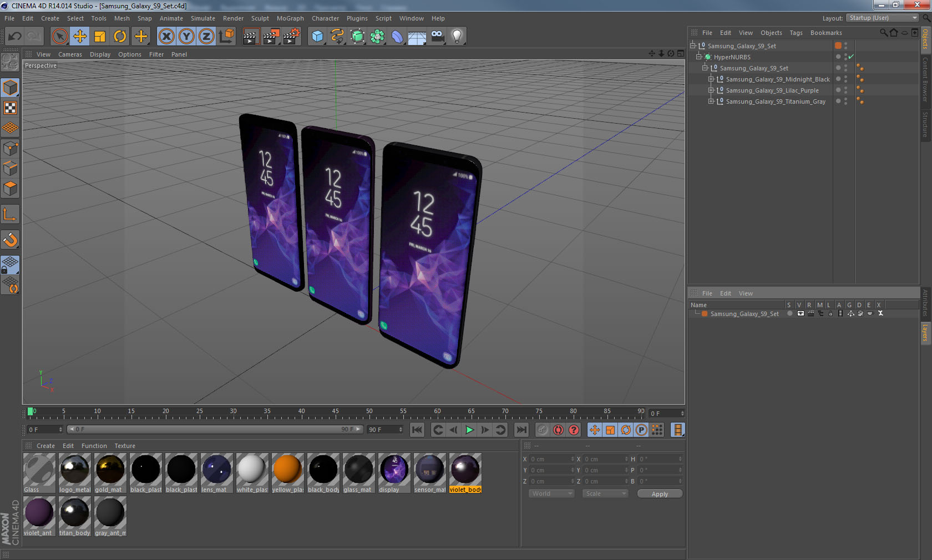Screen dimensions: 932x560
Task: Activate the Move tool
Action: click(80, 37)
